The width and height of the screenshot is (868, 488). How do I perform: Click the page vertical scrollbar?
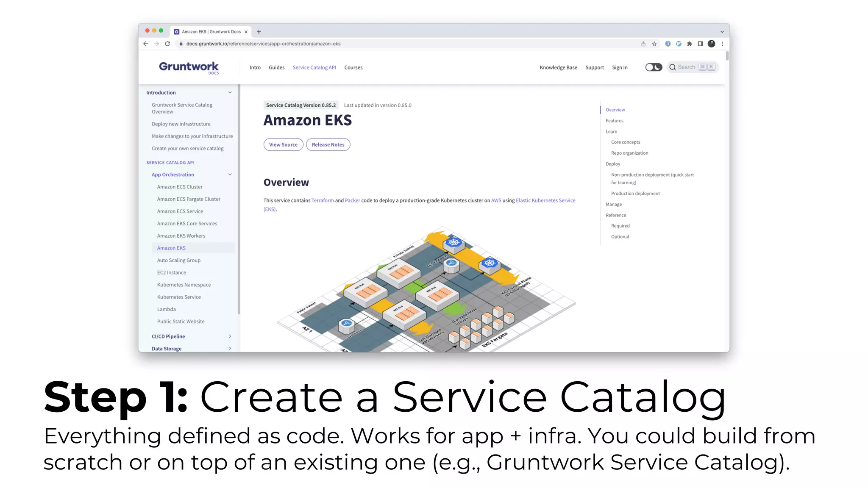point(727,56)
